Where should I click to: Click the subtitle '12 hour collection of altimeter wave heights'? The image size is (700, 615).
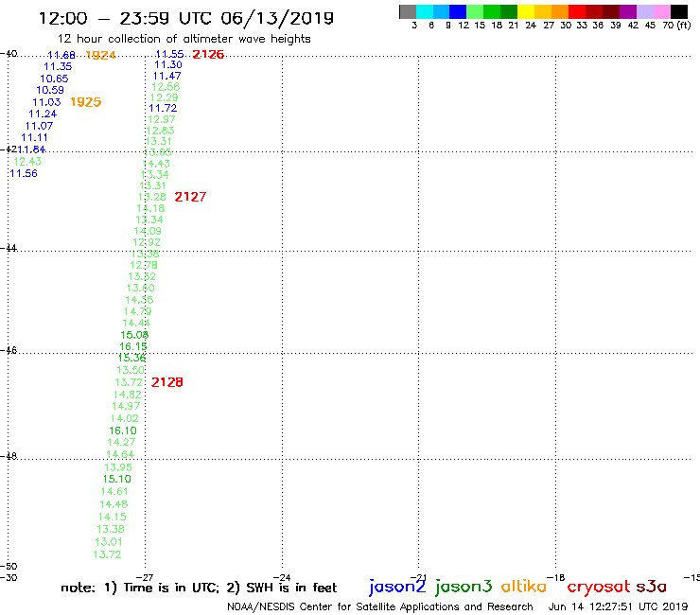[184, 39]
